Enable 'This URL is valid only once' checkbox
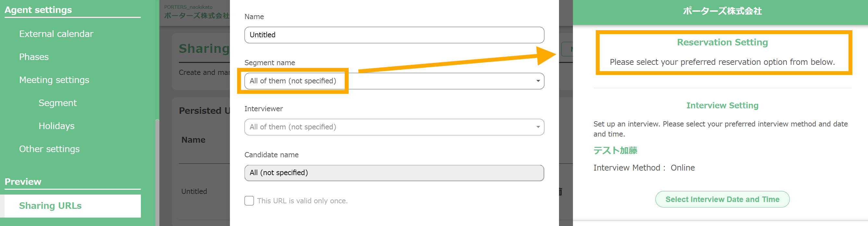This screenshot has width=868, height=226. [x=249, y=201]
